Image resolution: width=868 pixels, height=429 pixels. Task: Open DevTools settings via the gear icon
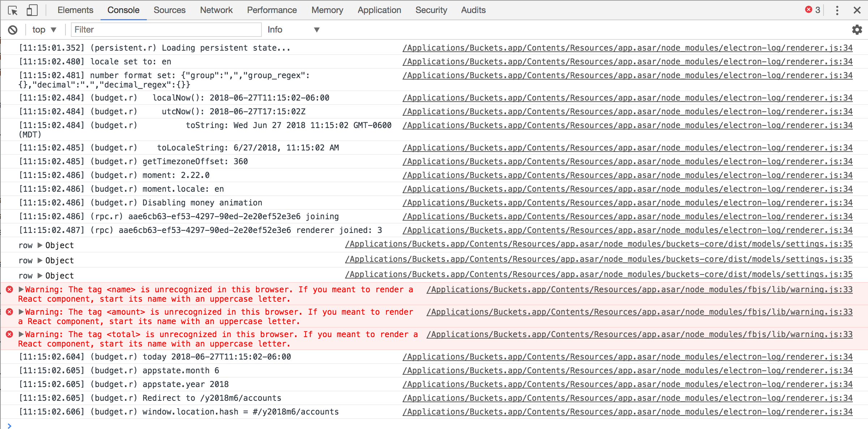coord(857,29)
